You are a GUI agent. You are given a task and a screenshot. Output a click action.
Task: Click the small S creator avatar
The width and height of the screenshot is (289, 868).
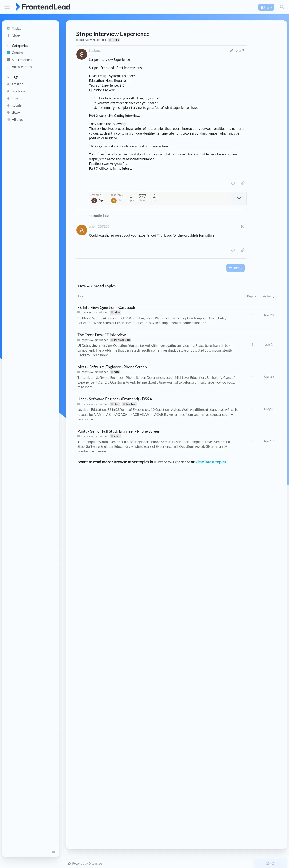coord(94,201)
